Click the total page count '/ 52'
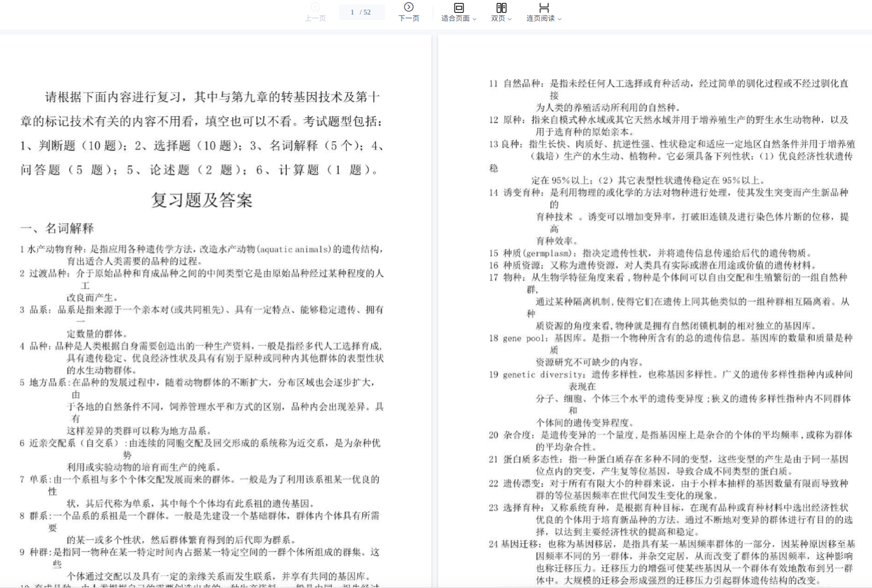The height and width of the screenshot is (588, 872). point(366,12)
